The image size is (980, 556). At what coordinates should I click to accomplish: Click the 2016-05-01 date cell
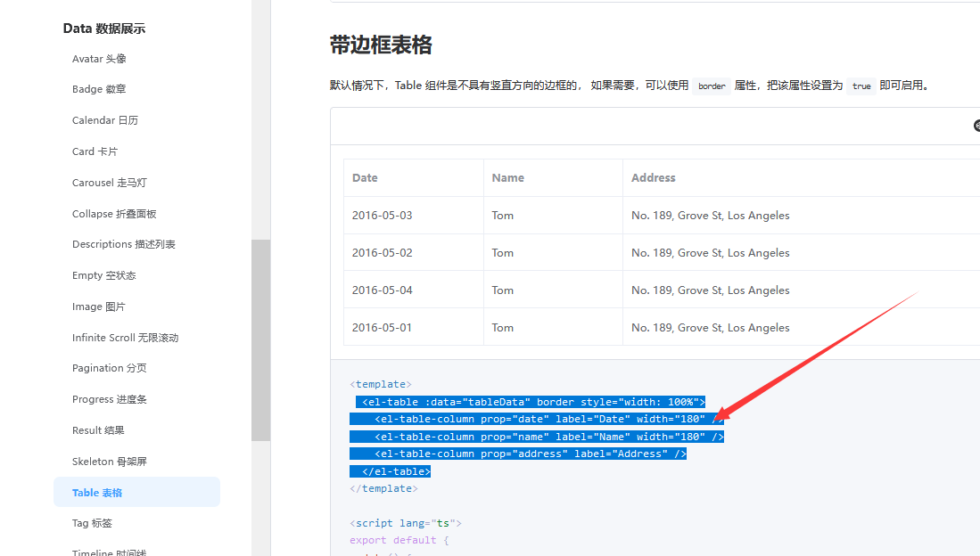(x=413, y=328)
